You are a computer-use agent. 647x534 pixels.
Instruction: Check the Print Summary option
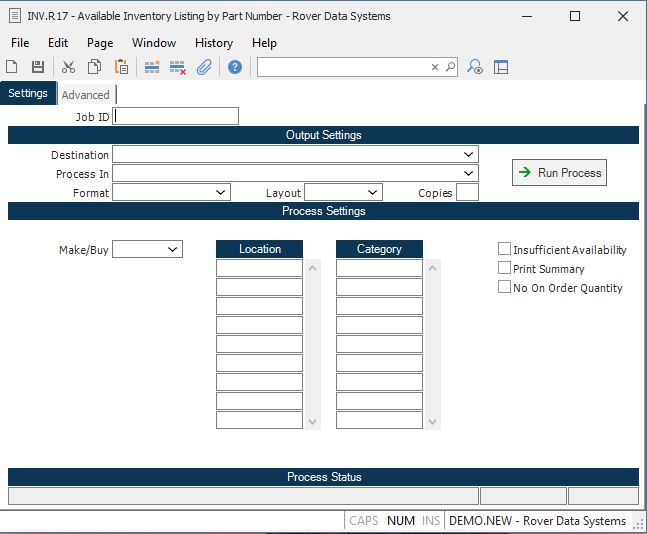pyautogui.click(x=505, y=268)
